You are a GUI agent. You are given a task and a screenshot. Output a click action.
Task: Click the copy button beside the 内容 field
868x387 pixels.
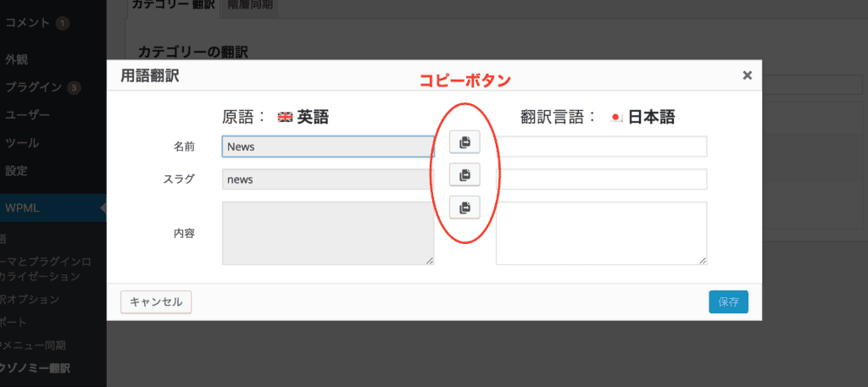pos(465,207)
